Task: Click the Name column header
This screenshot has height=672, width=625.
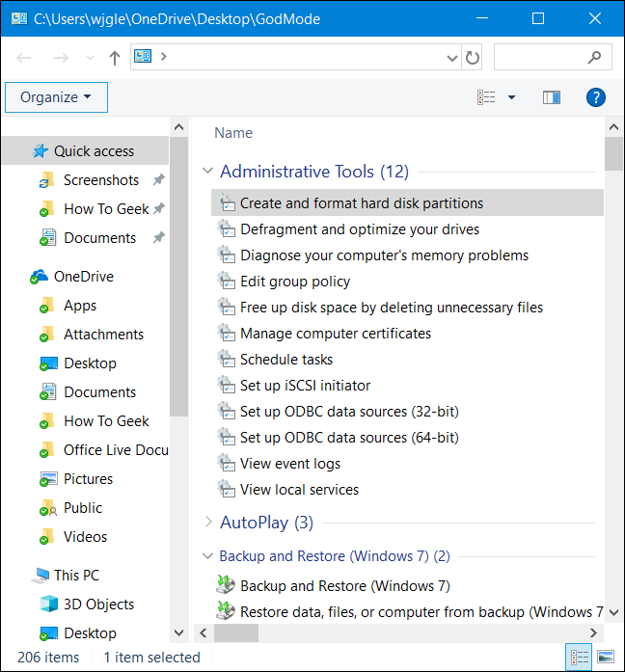Action: point(233,133)
